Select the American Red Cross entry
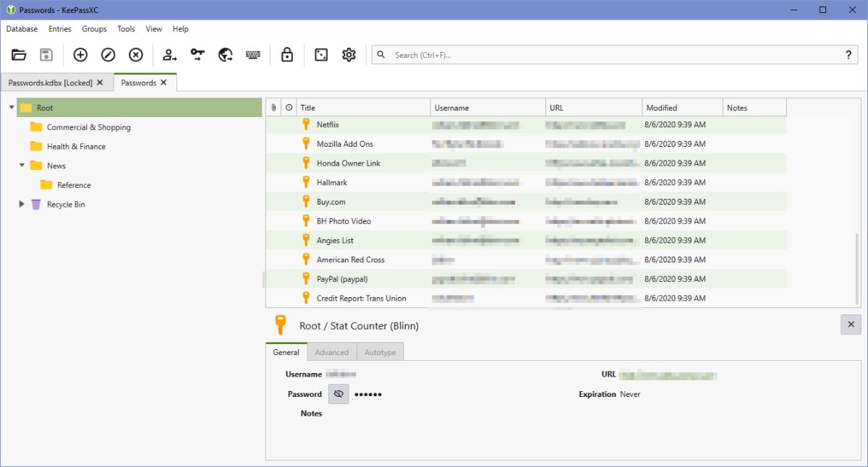Screen dimensions: 868x467 click(526, 260)
